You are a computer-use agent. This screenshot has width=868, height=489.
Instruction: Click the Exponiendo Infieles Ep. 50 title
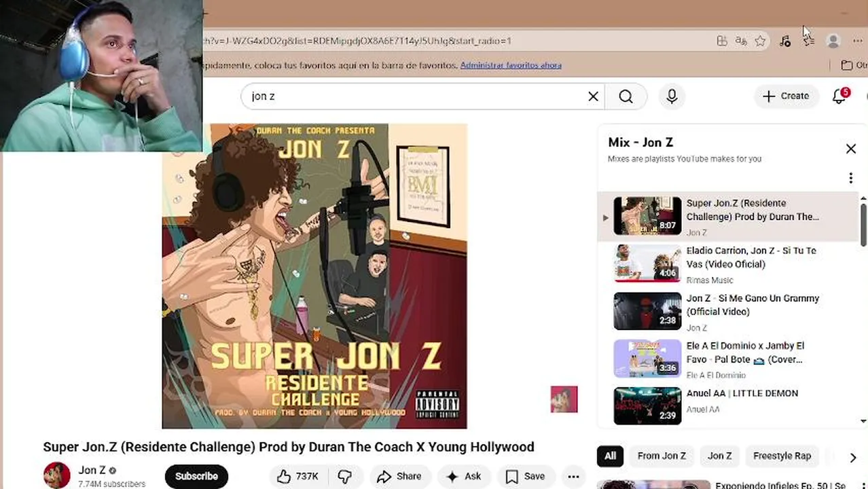779,485
